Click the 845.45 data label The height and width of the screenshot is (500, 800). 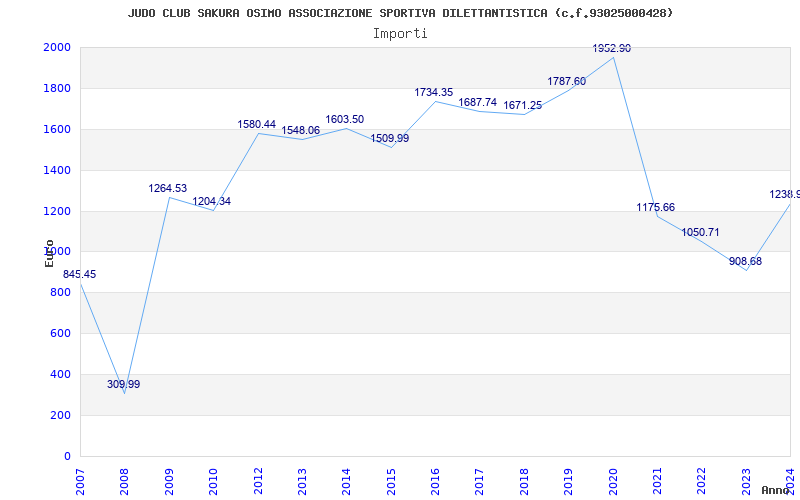click(x=80, y=274)
